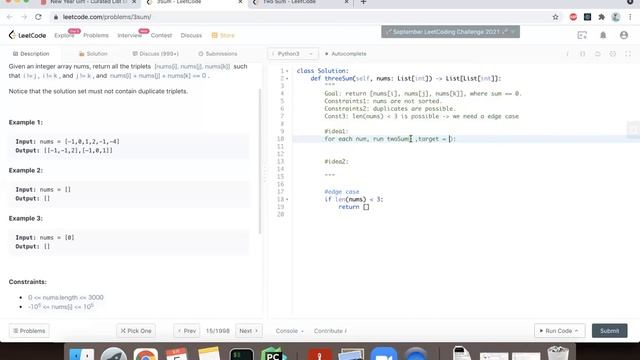This screenshot has width=640, height=360.
Task: Click the description panel scrollbar
Action: pyautogui.click(x=260, y=161)
